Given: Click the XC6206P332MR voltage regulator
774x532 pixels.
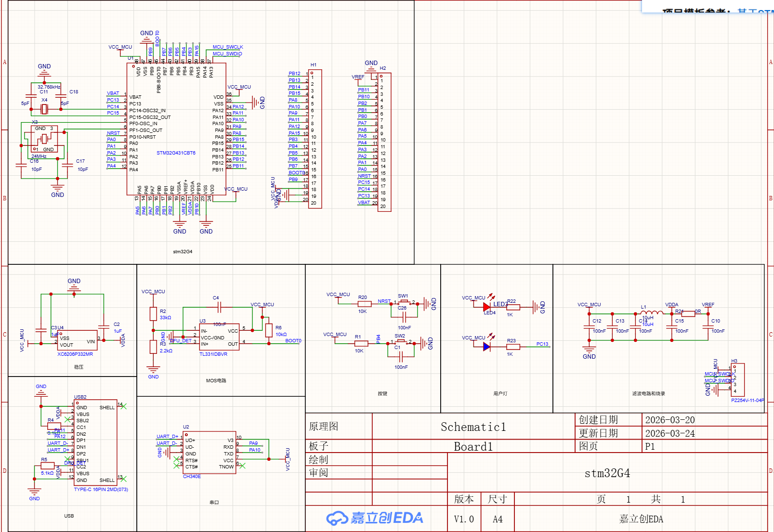Looking at the screenshot, I should pyautogui.click(x=77, y=340).
